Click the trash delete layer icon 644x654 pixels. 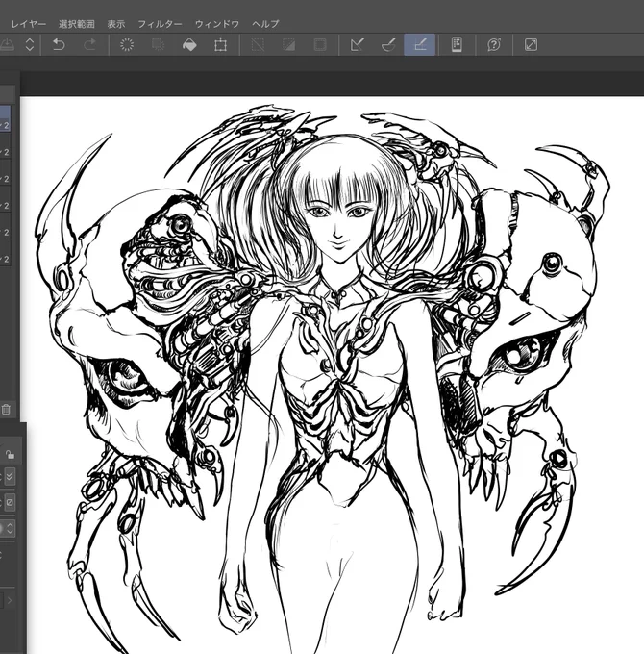(6, 409)
